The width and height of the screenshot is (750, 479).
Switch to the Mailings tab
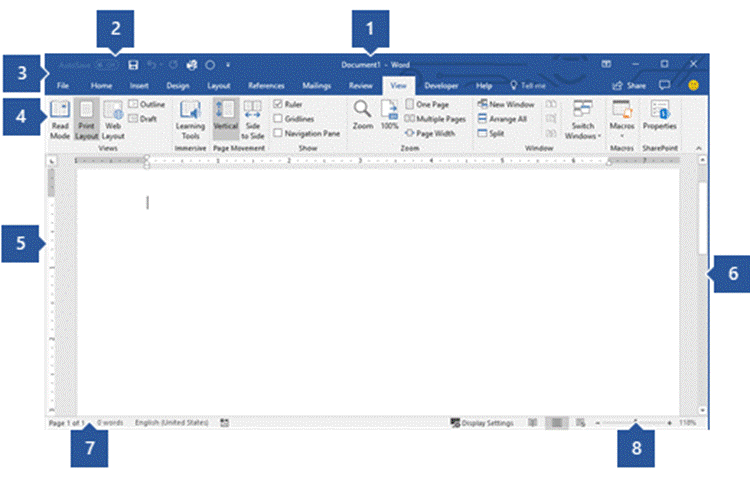pos(317,86)
